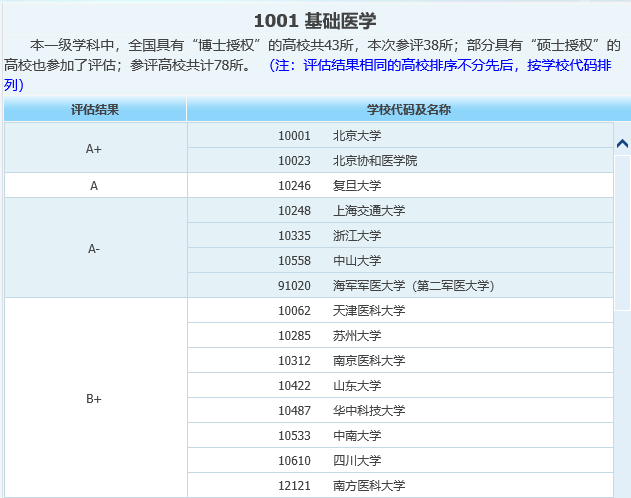The image size is (631, 498).
Task: Click the vertical scrollbar track below the chevron
Action: point(622,320)
